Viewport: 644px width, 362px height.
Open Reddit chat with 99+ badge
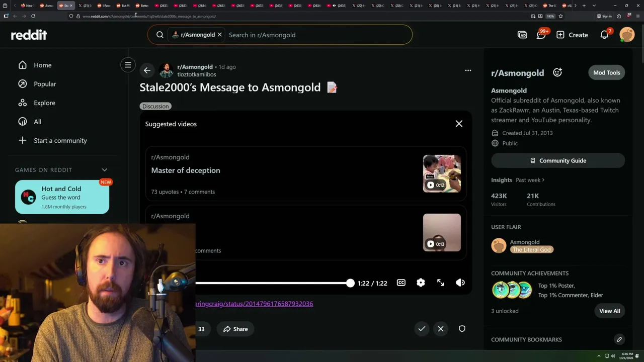pos(541,35)
